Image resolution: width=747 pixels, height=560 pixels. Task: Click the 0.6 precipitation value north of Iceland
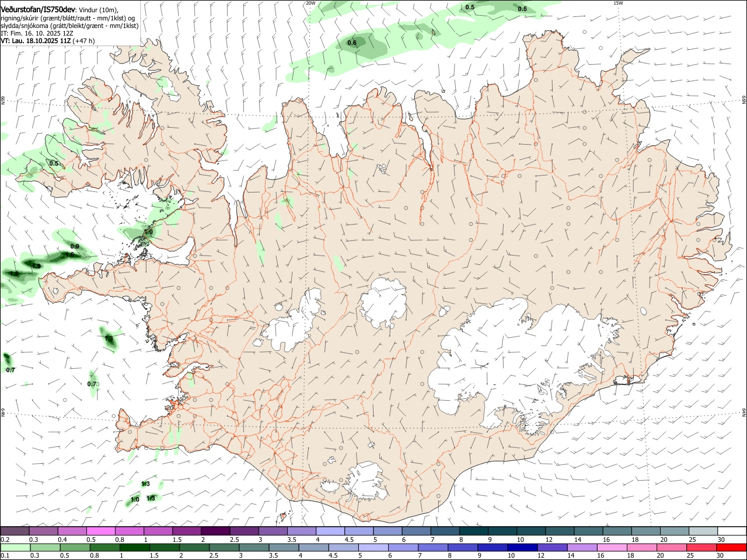352,43
